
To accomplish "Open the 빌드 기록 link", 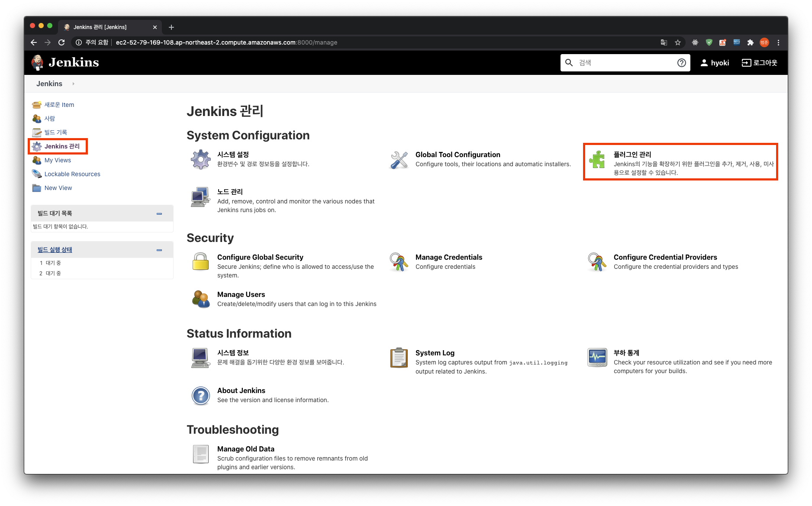I will point(56,132).
